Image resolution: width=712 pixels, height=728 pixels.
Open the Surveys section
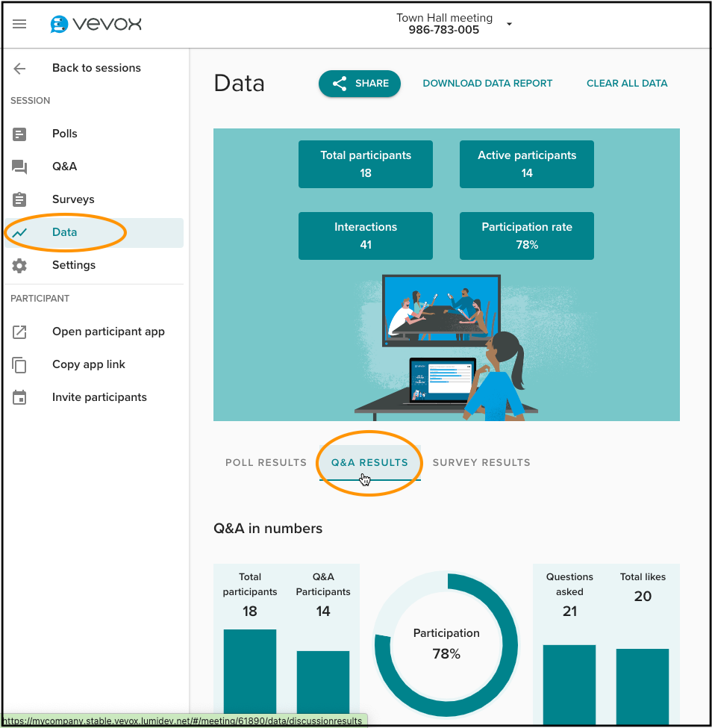[73, 199]
